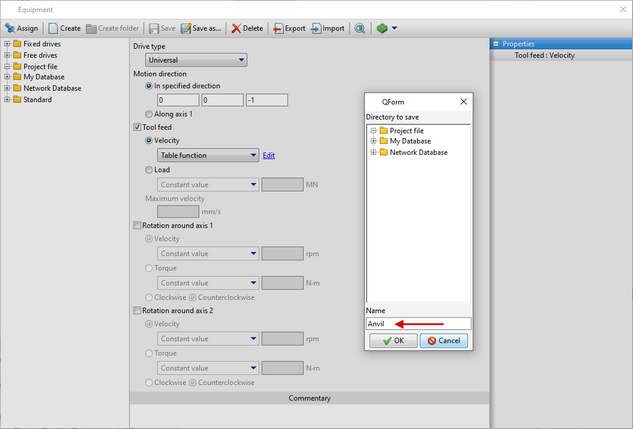Select Network Database in left tree
The width and height of the screenshot is (633, 429).
[52, 88]
